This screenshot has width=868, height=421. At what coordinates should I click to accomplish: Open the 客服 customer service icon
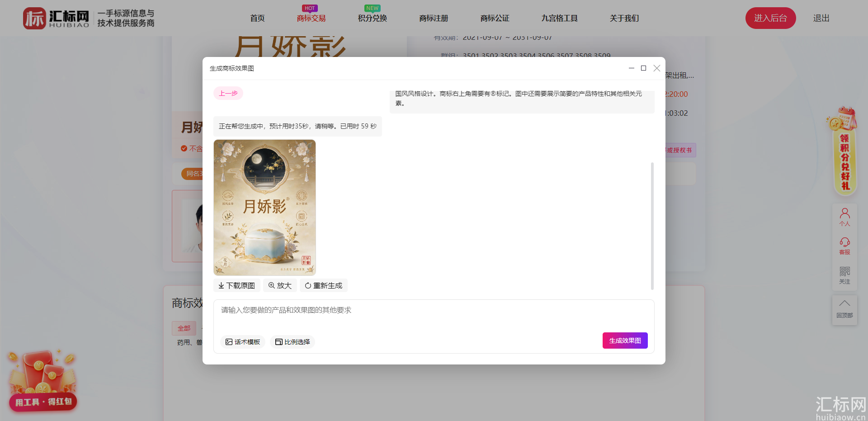(x=844, y=246)
